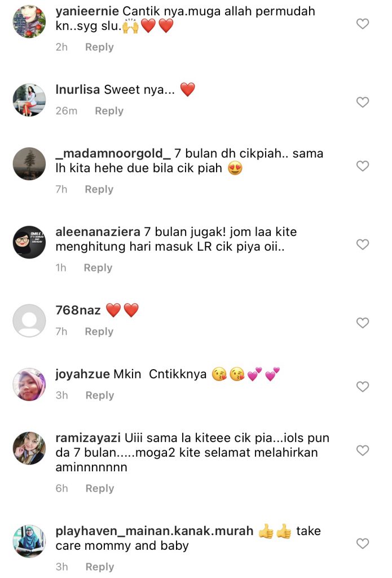Reply to yanieernie's comment

click(99, 47)
